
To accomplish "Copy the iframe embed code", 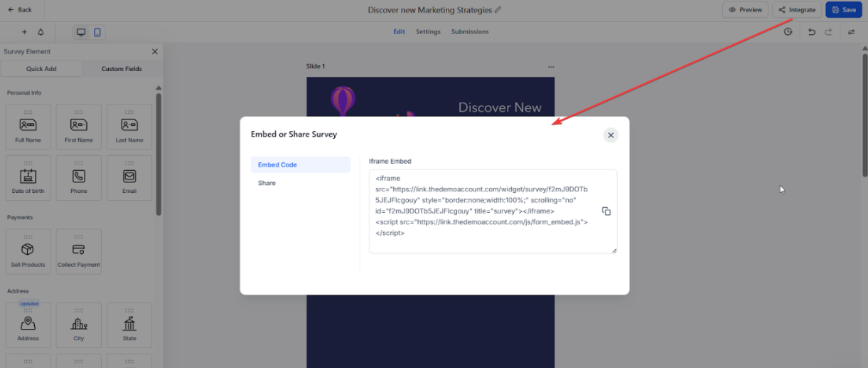I will tap(606, 211).
